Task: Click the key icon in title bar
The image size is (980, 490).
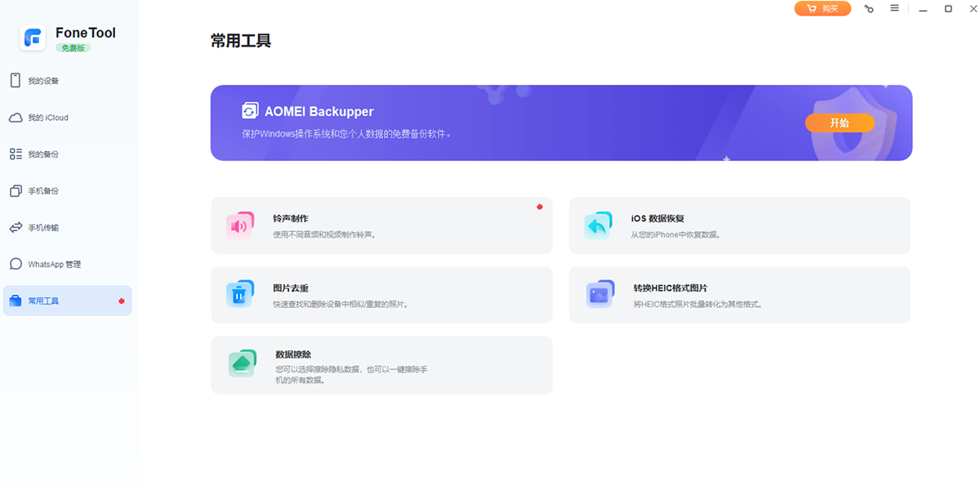Action: 869,9
